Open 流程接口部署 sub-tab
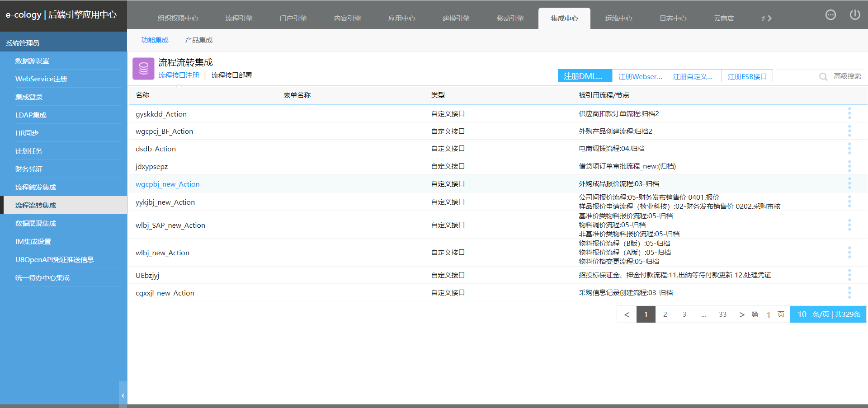868x408 pixels. coord(231,75)
